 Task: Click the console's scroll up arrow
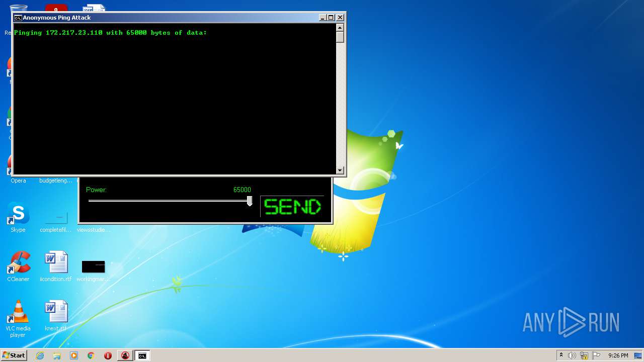point(340,28)
